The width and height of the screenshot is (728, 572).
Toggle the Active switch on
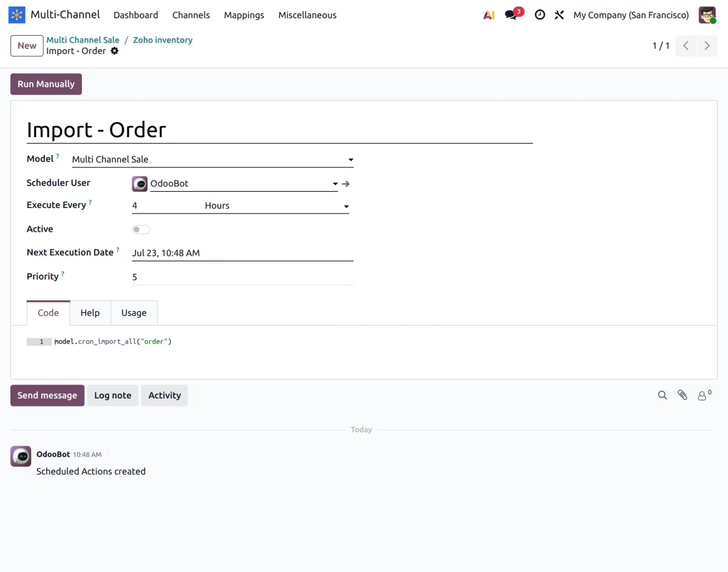141,229
